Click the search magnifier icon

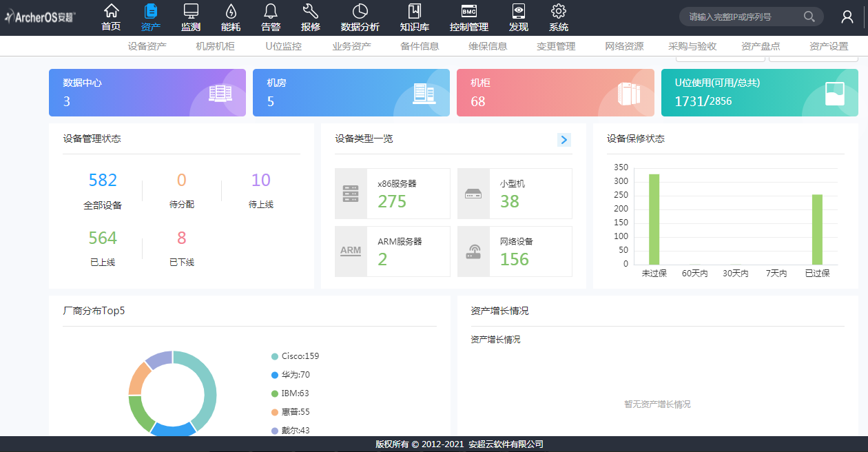coord(809,17)
